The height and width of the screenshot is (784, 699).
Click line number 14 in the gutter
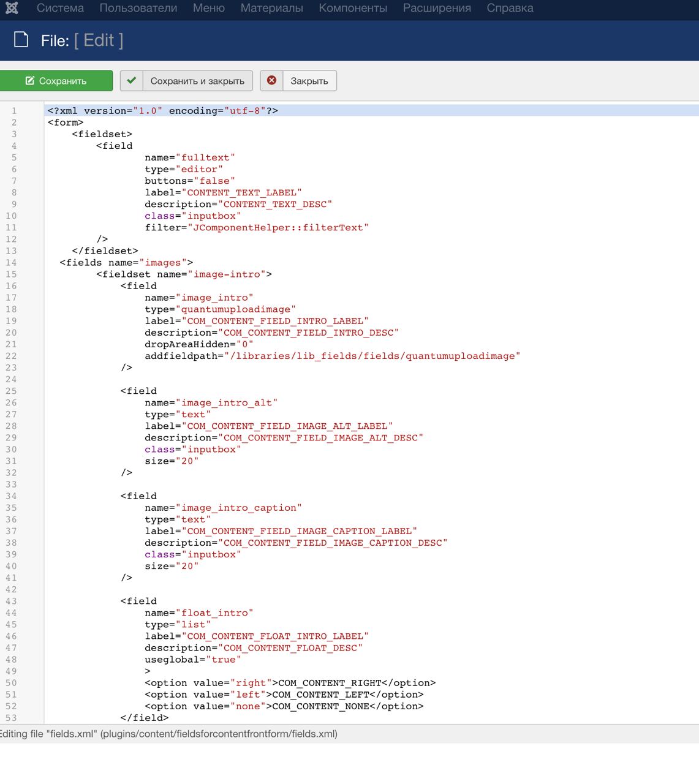point(12,263)
